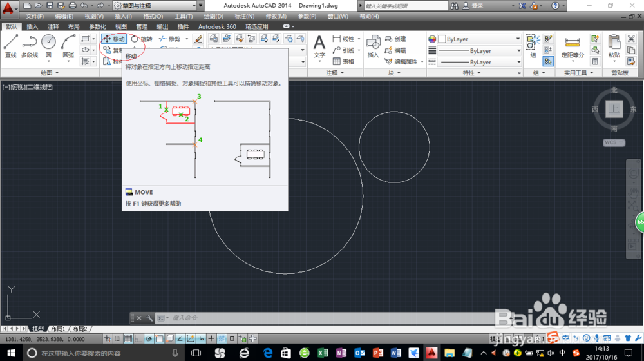
Task: Open the 文件(F) menu
Action: (x=35, y=17)
